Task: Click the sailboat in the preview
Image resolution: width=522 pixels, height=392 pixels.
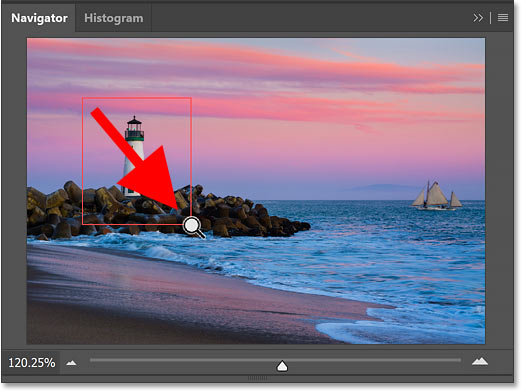Action: point(437,196)
